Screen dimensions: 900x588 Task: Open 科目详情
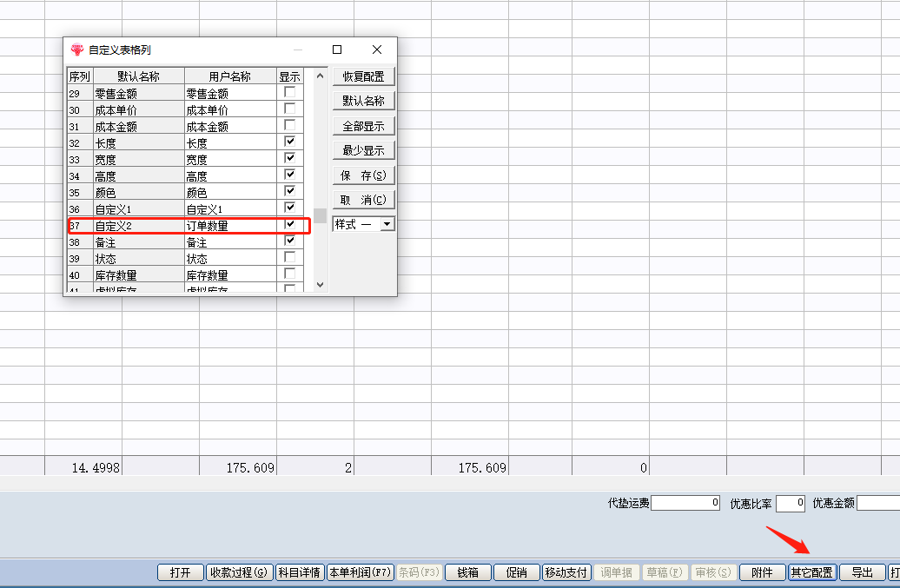click(299, 572)
